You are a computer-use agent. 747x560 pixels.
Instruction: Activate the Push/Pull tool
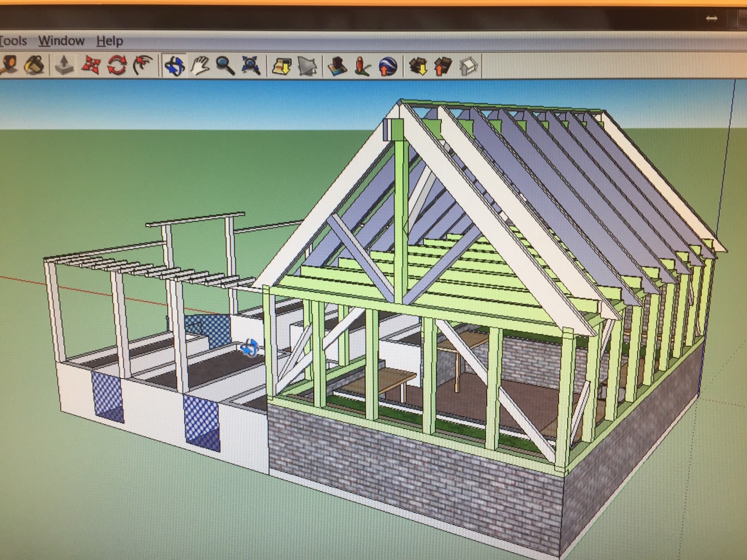pos(64,65)
